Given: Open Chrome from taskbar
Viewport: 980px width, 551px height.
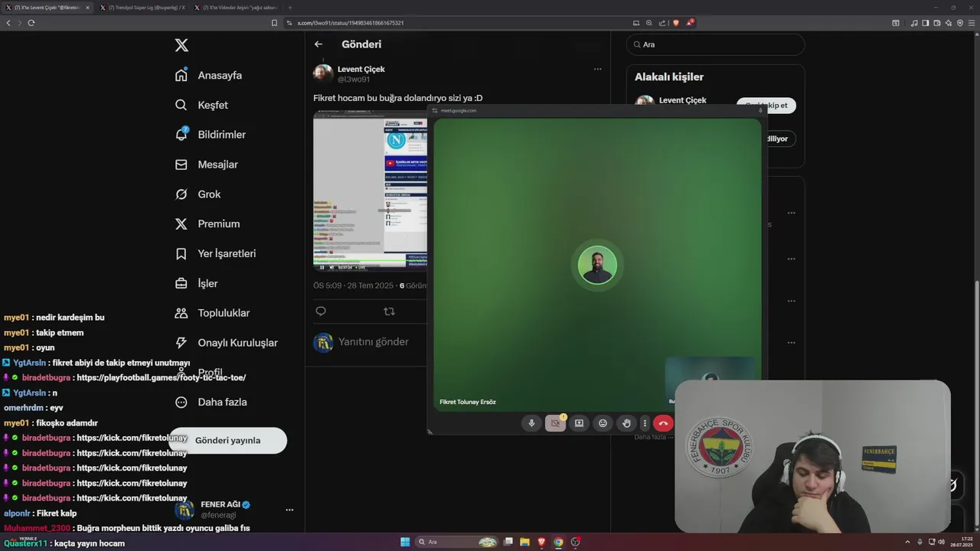Looking at the screenshot, I should (558, 542).
